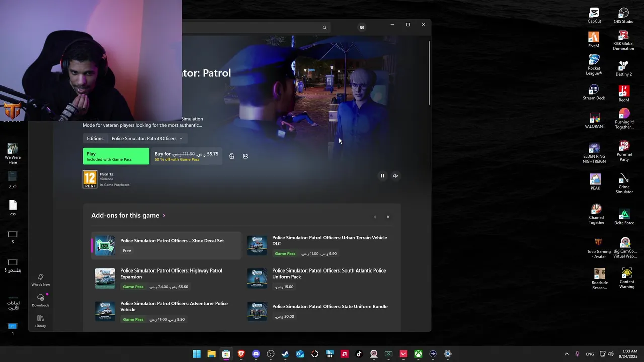This screenshot has width=644, height=362.
Task: Open Highway Patrol Expansion add-on
Action: coord(166,279)
